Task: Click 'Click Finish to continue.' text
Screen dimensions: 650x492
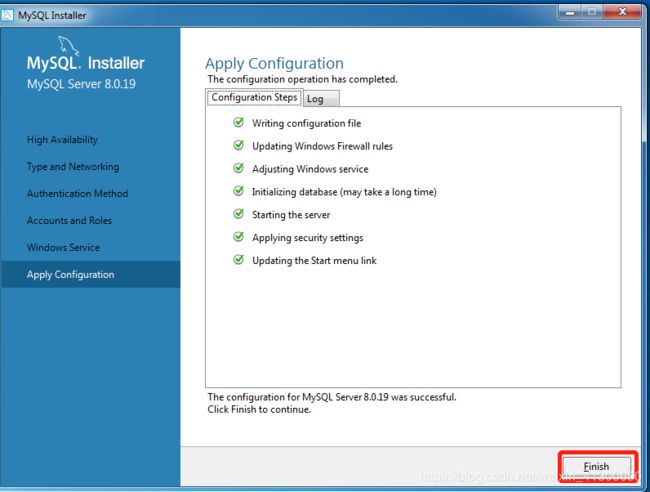Action: tap(259, 410)
